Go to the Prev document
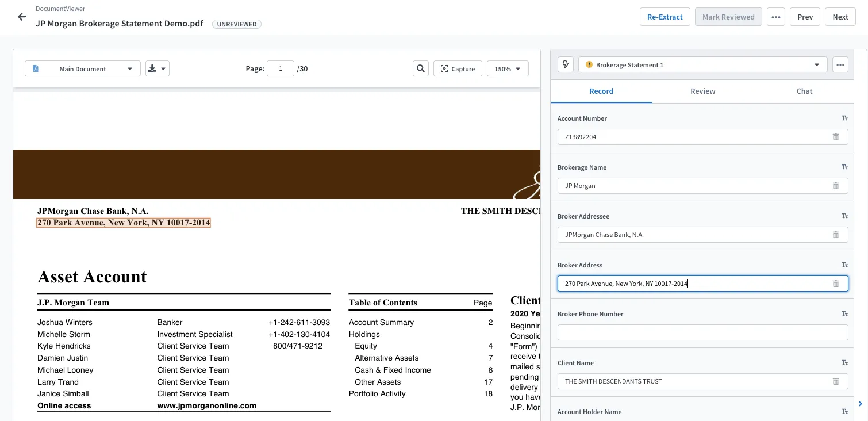Viewport: 868px width, 421px height. (805, 17)
